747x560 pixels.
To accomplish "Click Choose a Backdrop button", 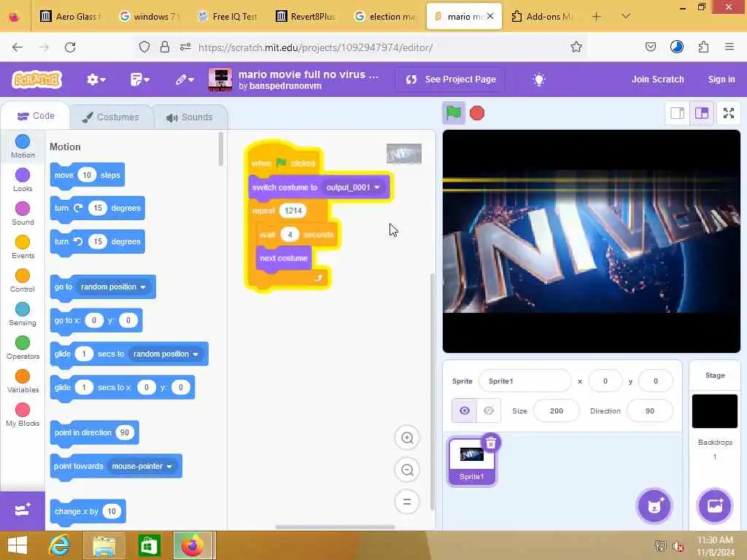I will click(715, 506).
